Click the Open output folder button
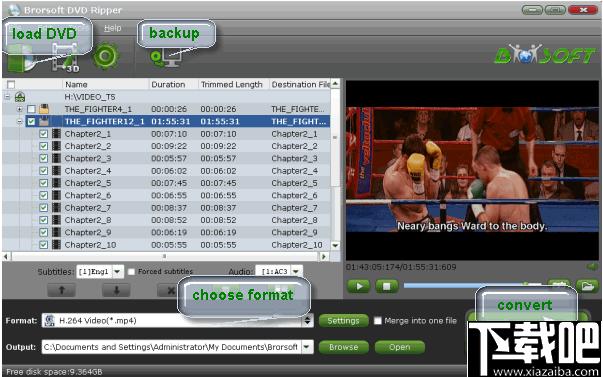 tap(400, 347)
